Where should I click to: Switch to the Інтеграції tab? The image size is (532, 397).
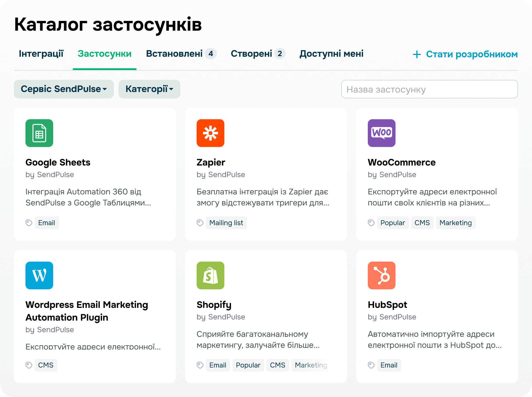click(41, 54)
